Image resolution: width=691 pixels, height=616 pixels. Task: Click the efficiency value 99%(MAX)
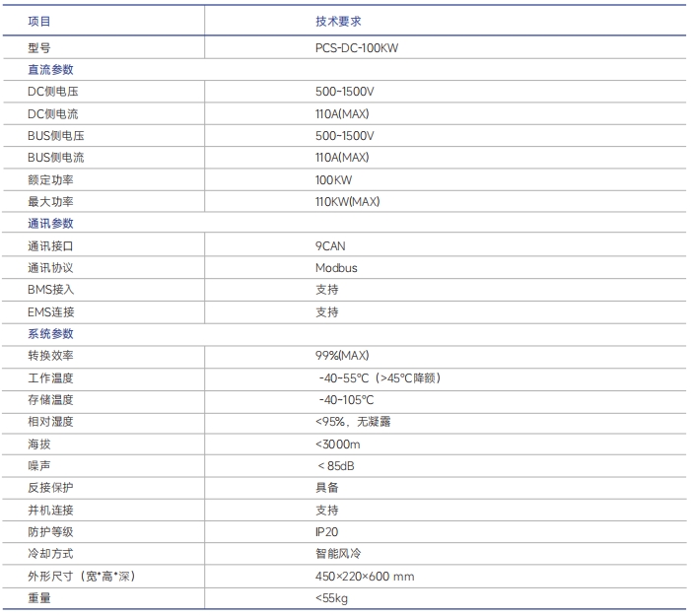[x=342, y=356]
